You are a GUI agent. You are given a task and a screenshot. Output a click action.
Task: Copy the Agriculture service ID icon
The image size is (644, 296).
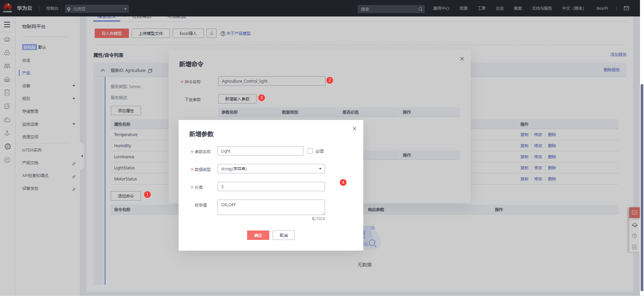150,71
